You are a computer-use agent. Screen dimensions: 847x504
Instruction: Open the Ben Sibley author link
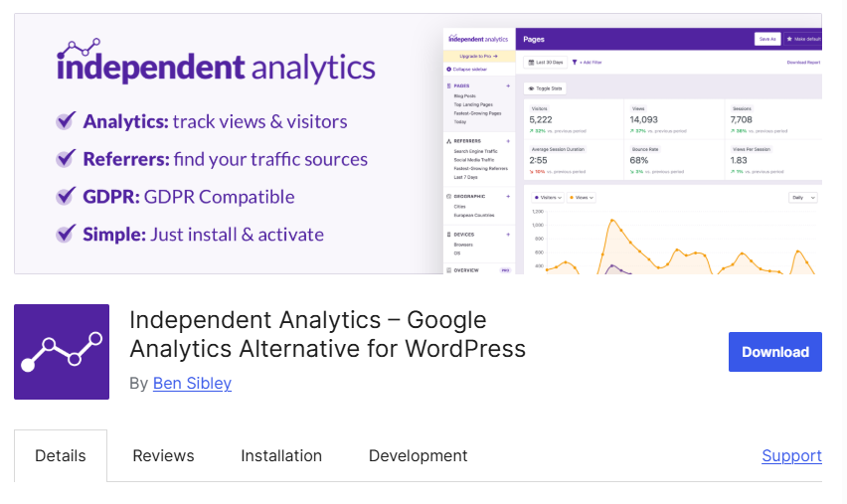tap(192, 383)
